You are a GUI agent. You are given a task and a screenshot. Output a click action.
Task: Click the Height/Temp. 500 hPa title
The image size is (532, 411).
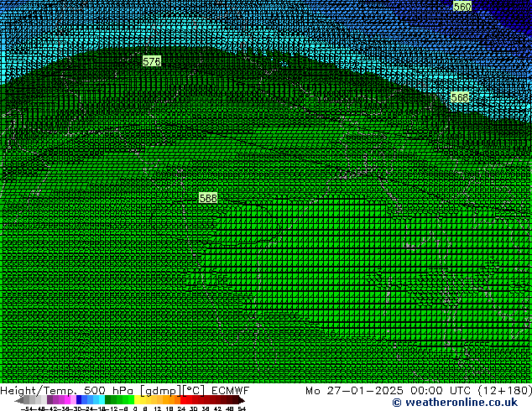62,391
